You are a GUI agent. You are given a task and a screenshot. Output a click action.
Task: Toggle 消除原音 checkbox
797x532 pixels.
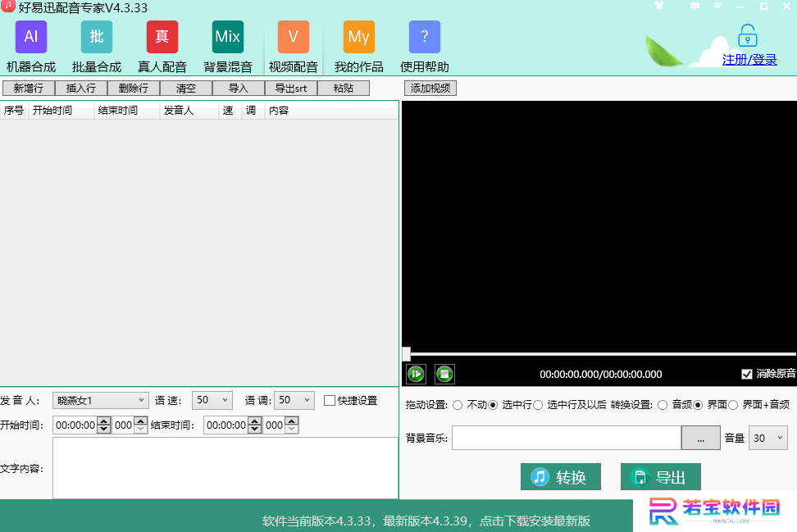pos(747,374)
